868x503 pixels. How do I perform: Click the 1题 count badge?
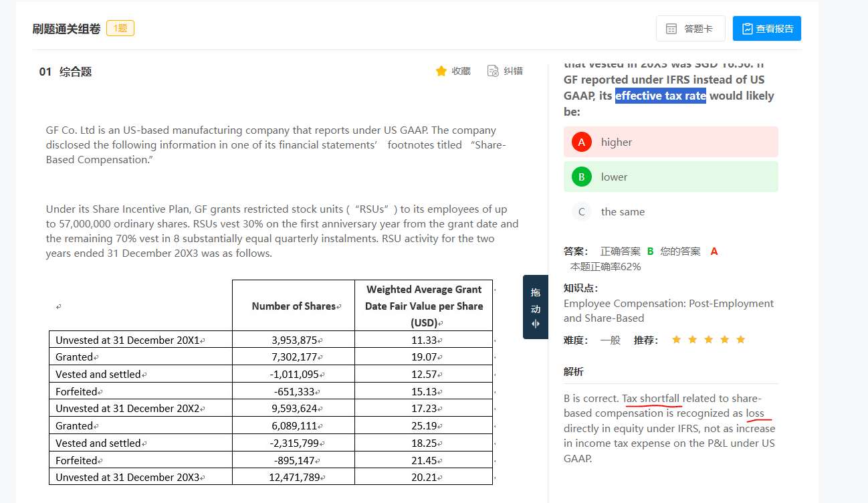click(120, 28)
